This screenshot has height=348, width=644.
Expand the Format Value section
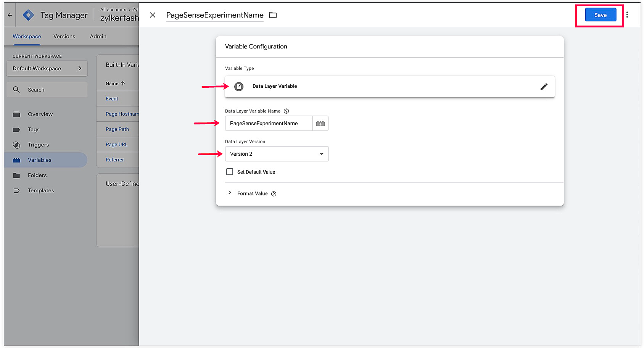230,193
